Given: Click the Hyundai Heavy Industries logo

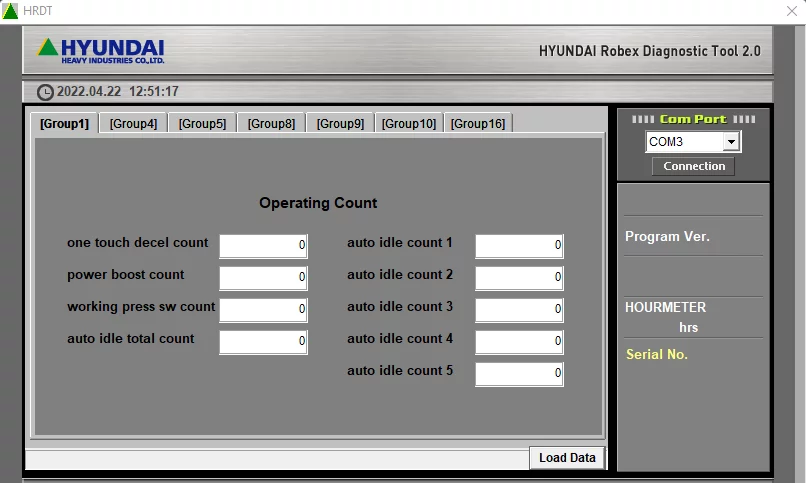Looking at the screenshot, I should coord(100,50).
